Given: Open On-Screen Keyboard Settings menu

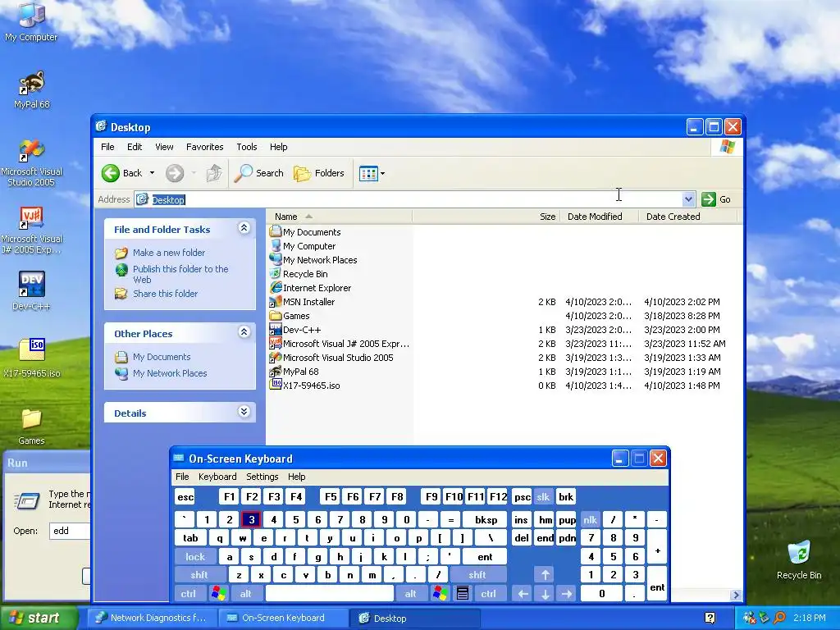Looking at the screenshot, I should pyautogui.click(x=262, y=477).
